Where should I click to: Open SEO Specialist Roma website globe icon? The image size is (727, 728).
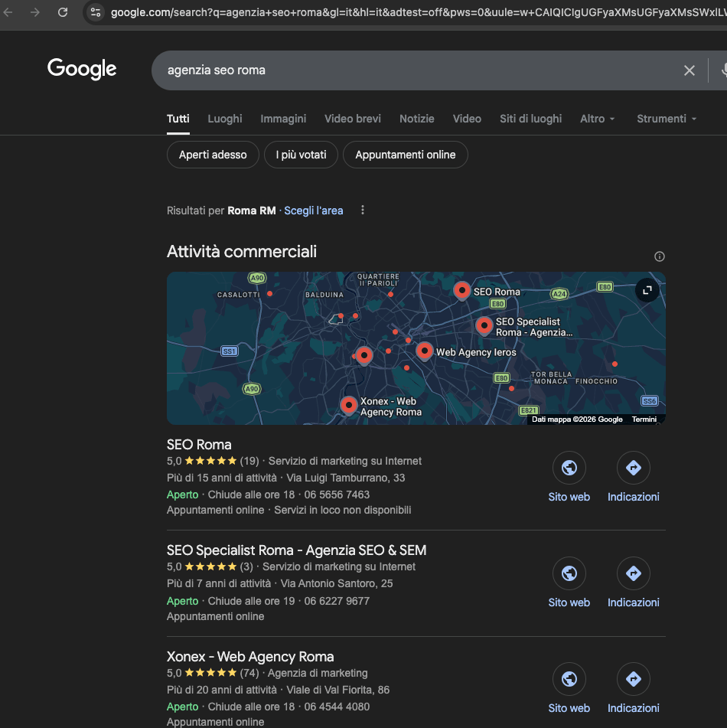[569, 573]
